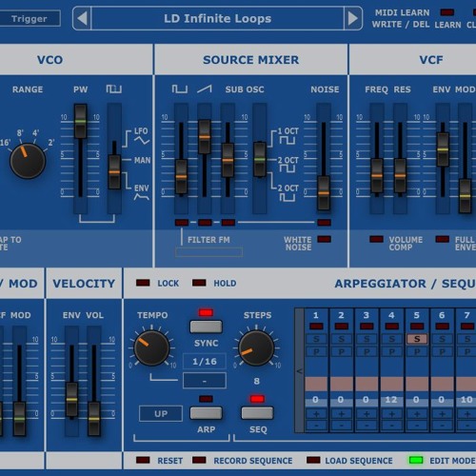Click the velocity VOL slider handle
476x476 pixels.
[94, 419]
